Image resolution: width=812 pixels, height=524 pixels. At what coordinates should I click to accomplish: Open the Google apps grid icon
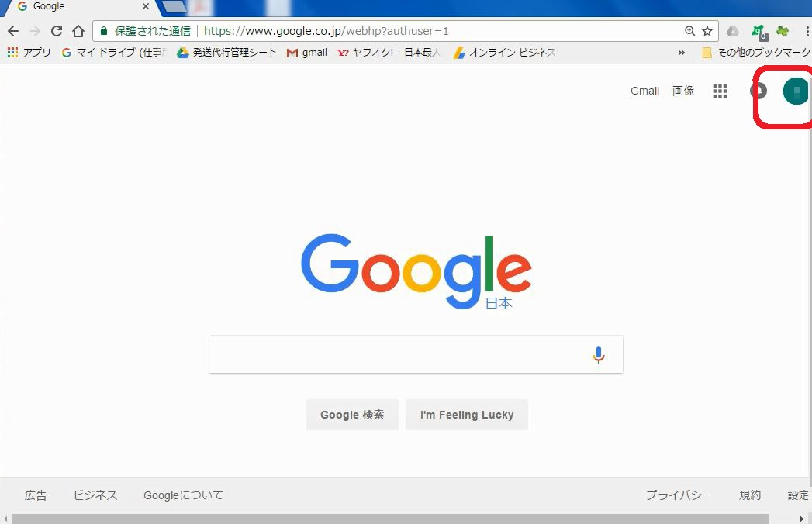(x=720, y=91)
